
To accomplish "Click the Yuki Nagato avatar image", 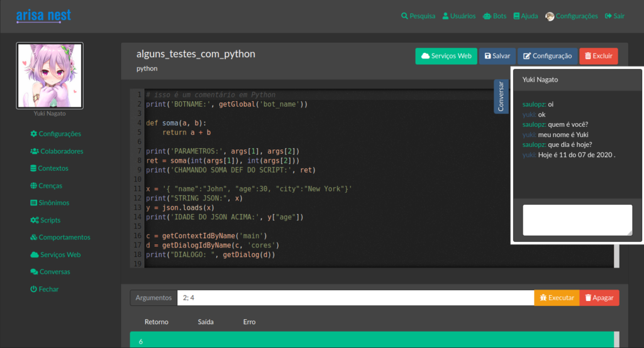I will tap(50, 75).
